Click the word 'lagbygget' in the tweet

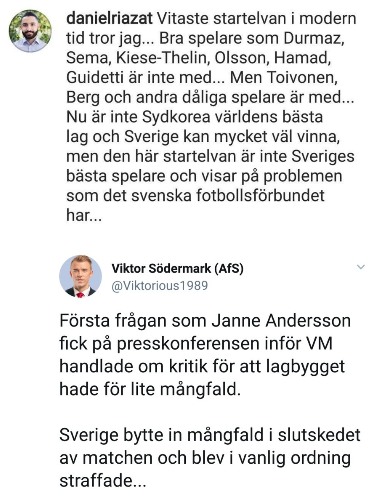coord(305,367)
